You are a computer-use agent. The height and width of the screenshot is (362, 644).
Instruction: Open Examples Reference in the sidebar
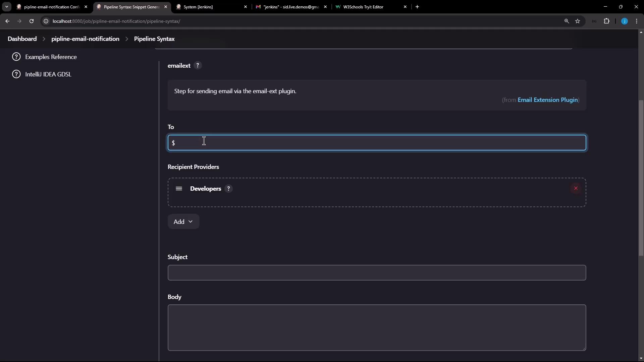(x=51, y=57)
